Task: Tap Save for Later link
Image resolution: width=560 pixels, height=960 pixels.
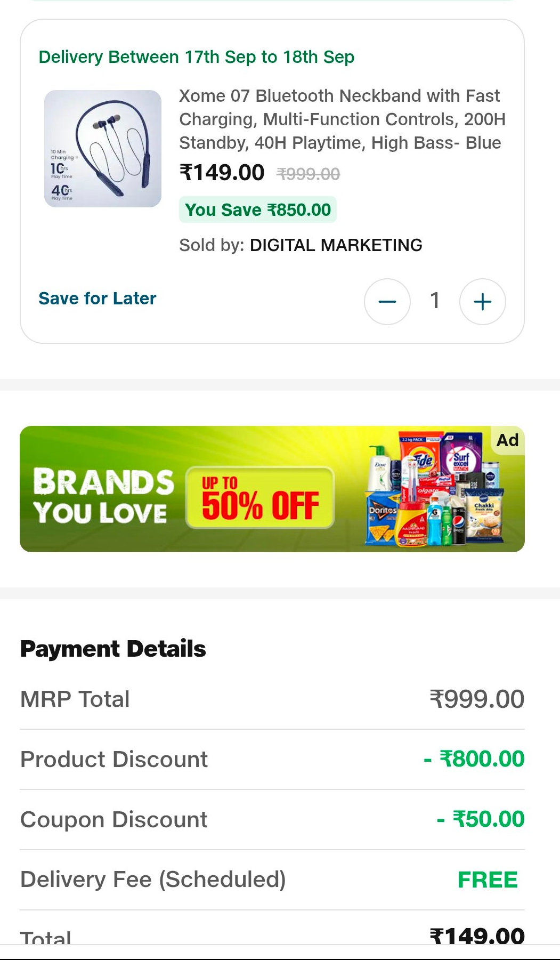Action: pyautogui.click(x=98, y=299)
